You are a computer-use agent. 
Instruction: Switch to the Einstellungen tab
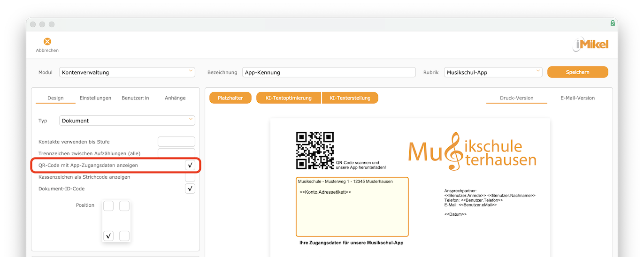click(95, 98)
